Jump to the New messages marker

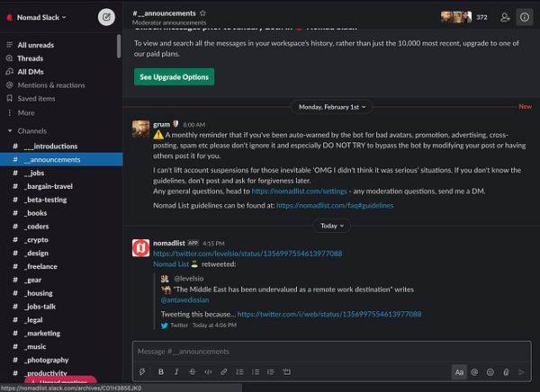[526, 107]
